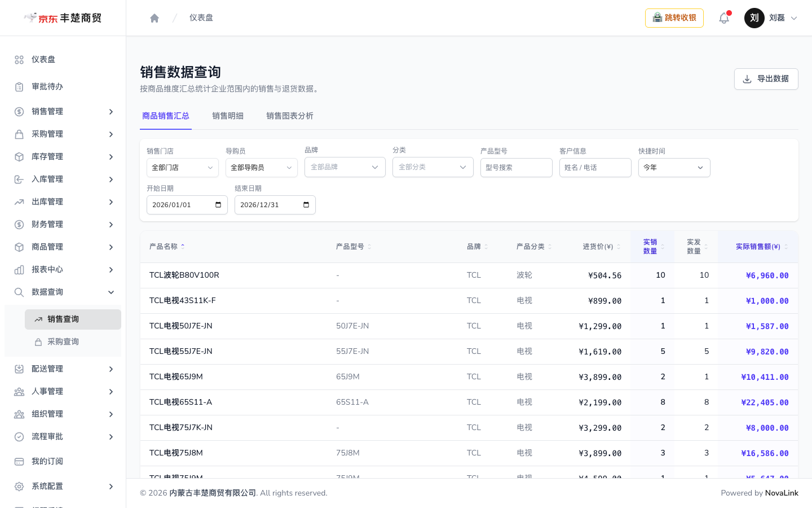The width and height of the screenshot is (812, 508).
Task: Click the 采购管理 bag icon
Action: pos(19,134)
